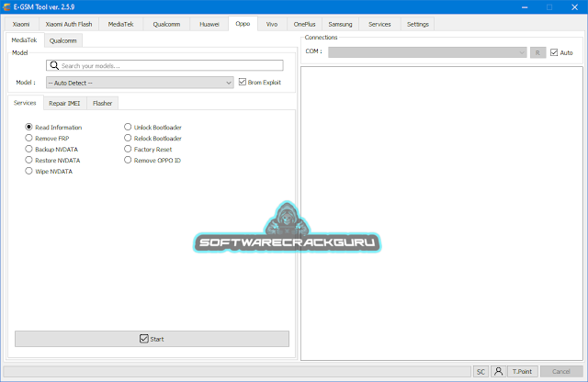Screen dimensions: 588x382
Task: Open the Repair IMEI sub-tab
Action: pos(64,103)
